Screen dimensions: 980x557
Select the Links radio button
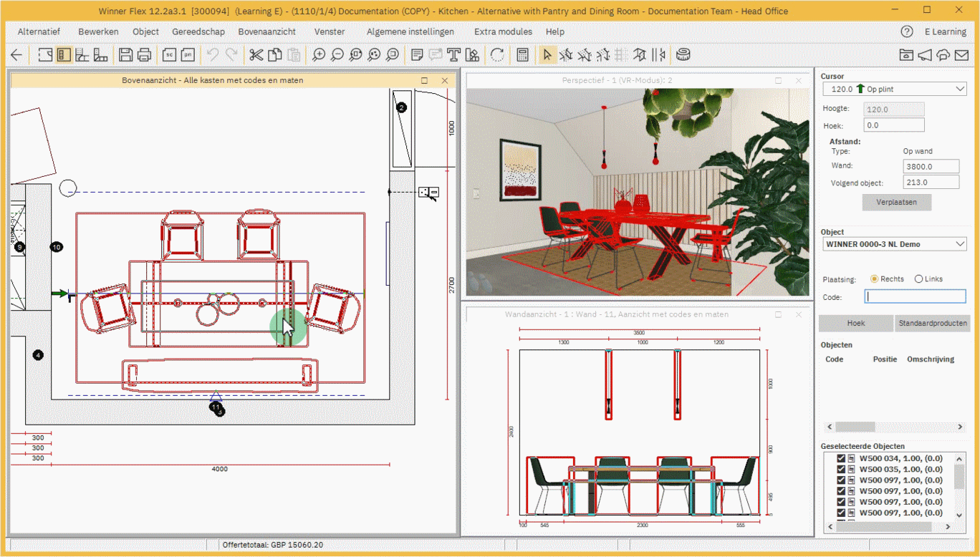919,279
